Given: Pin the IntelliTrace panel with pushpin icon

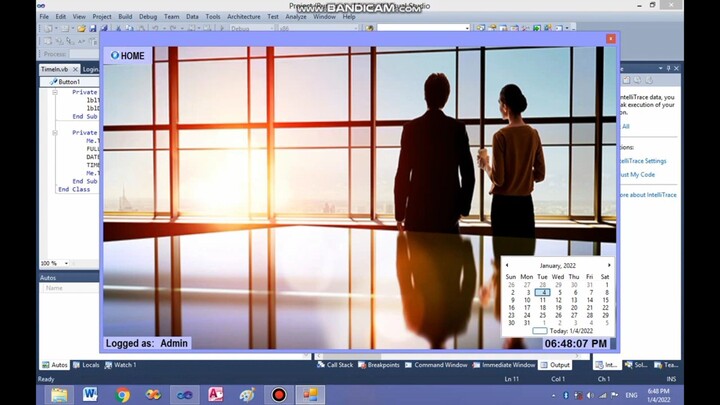Looking at the screenshot, I should coord(669,68).
